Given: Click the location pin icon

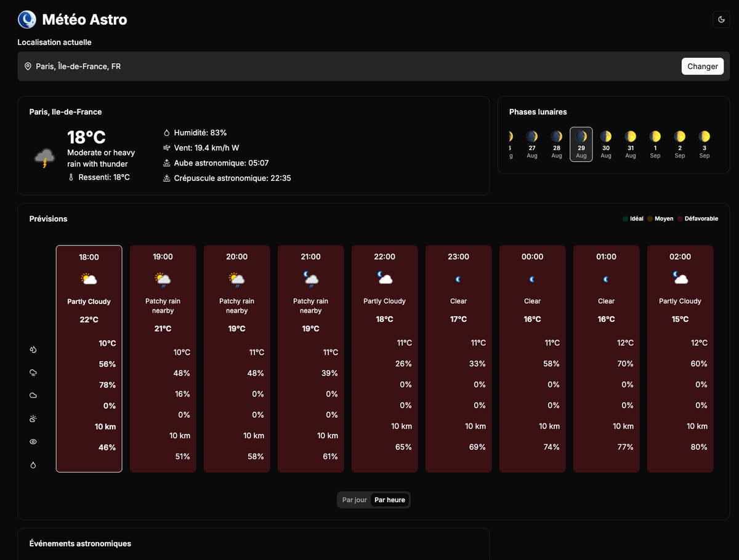Looking at the screenshot, I should (28, 66).
